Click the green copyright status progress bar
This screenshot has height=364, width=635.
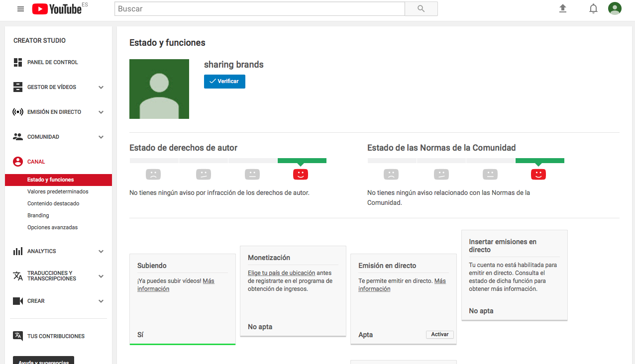[x=302, y=160]
